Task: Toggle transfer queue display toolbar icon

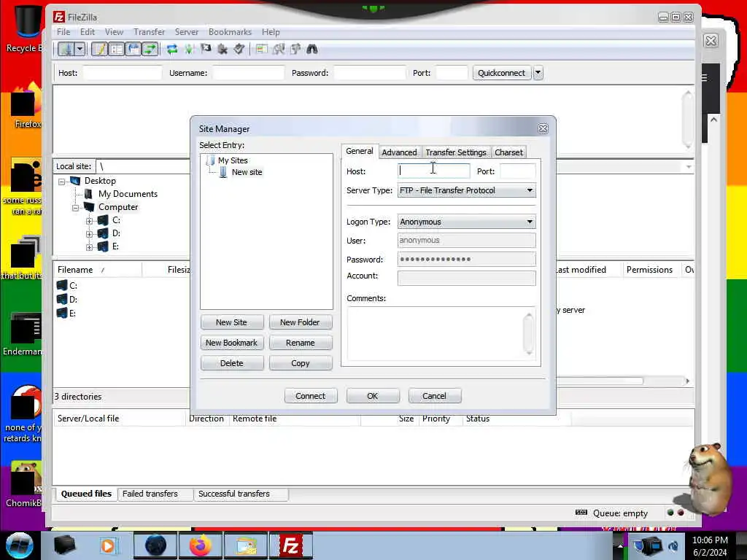Action: point(150,49)
